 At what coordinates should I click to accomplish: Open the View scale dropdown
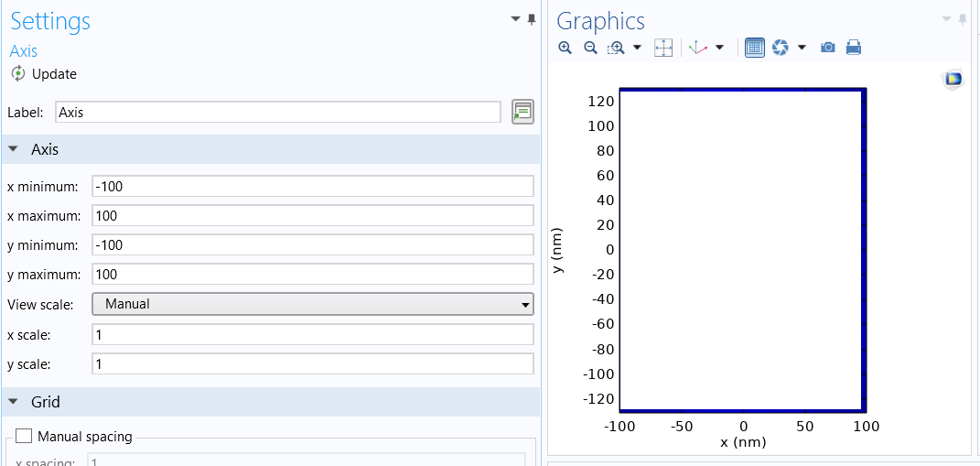coord(313,304)
